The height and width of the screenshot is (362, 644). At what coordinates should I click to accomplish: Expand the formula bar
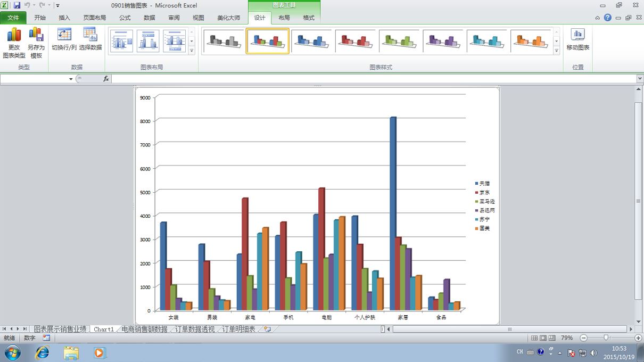(x=640, y=79)
